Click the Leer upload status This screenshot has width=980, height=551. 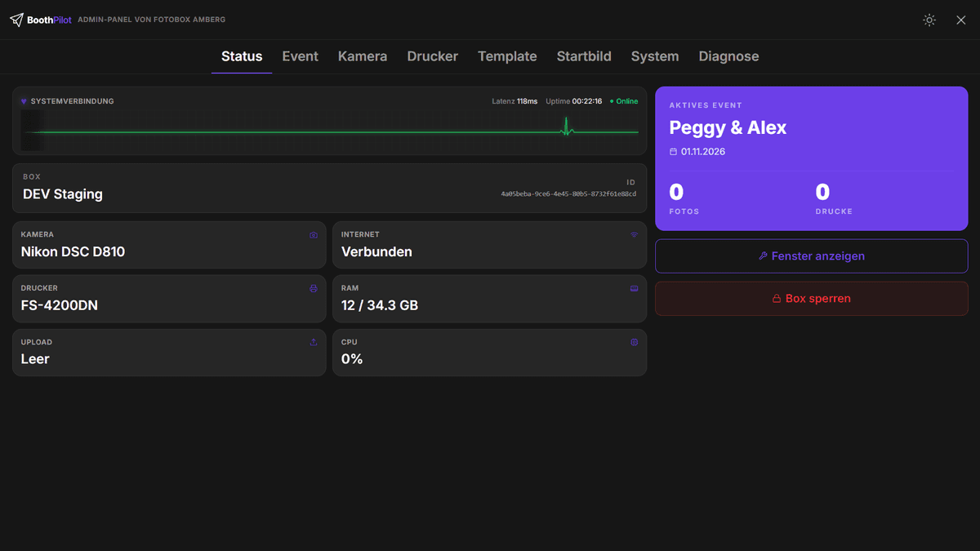(x=35, y=360)
